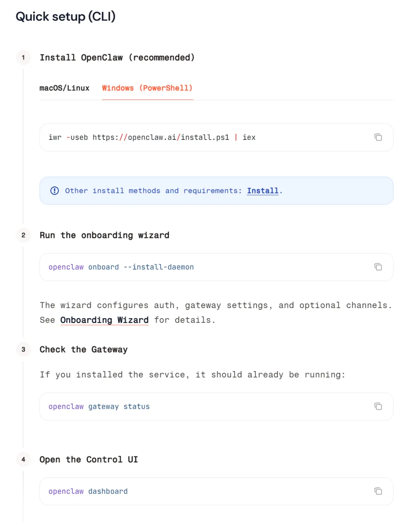The width and height of the screenshot is (418, 532).
Task: Click the openclaw gateway status text
Action: point(99,407)
